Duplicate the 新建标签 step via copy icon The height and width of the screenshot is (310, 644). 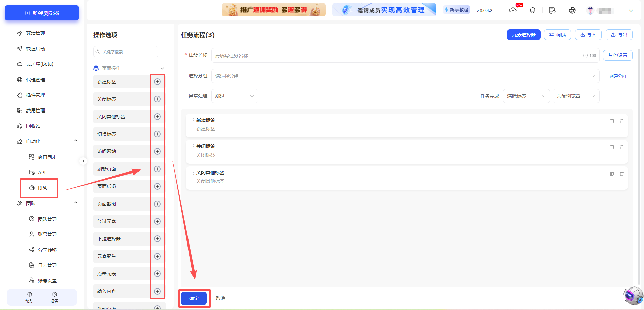point(612,121)
